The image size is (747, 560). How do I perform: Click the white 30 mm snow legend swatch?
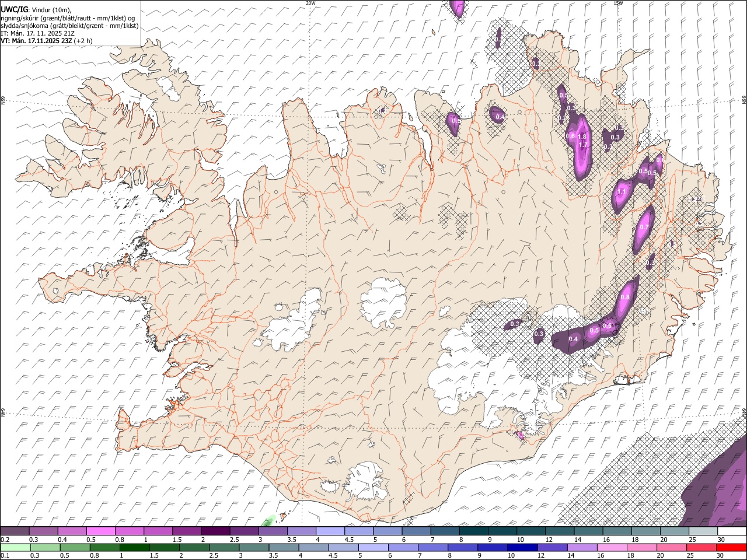click(732, 531)
